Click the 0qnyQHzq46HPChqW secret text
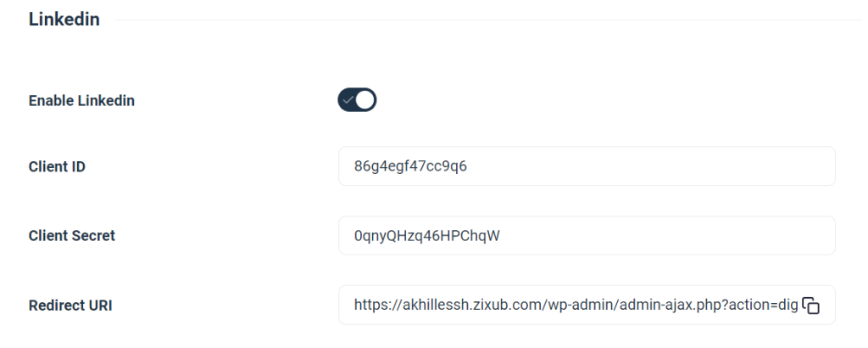The image size is (868, 348). [x=426, y=235]
